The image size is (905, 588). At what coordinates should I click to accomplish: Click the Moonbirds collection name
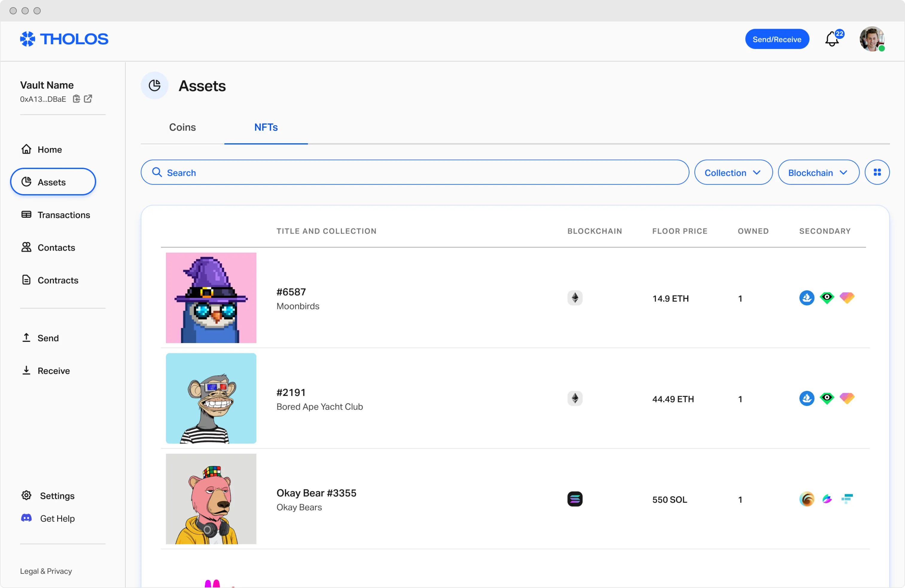(x=298, y=306)
